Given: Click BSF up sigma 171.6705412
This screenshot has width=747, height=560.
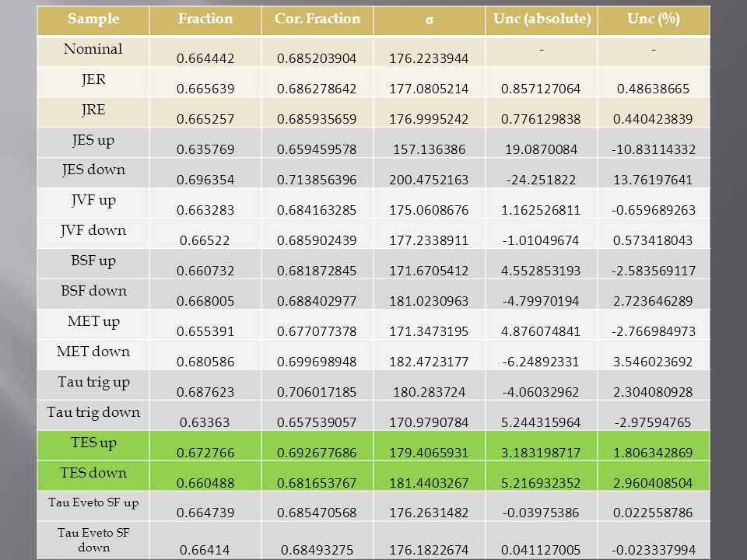Looking at the screenshot, I should 429,271.
